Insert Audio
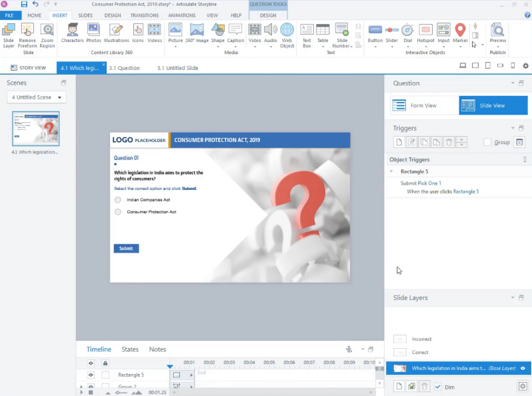Screen dimensions: 532x396 click(x=271, y=33)
